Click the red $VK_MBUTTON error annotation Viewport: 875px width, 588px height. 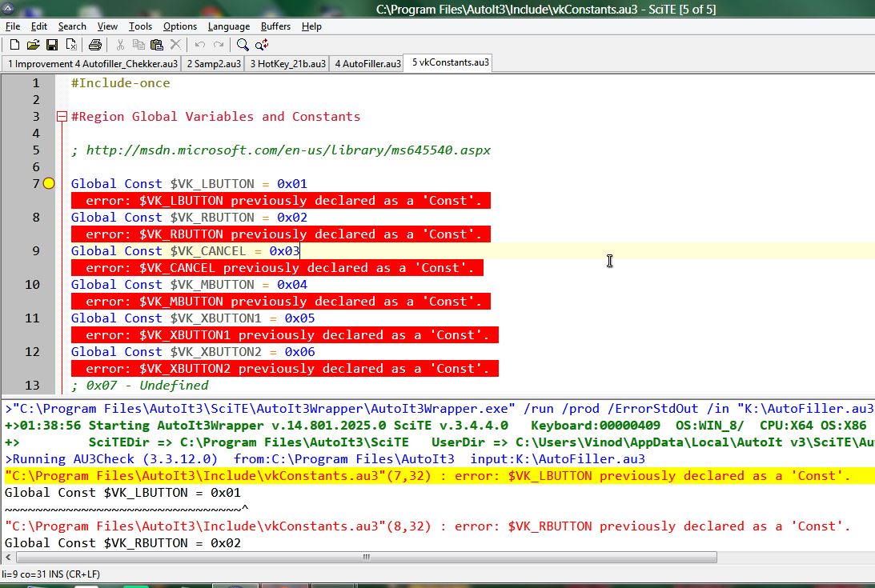click(x=281, y=301)
